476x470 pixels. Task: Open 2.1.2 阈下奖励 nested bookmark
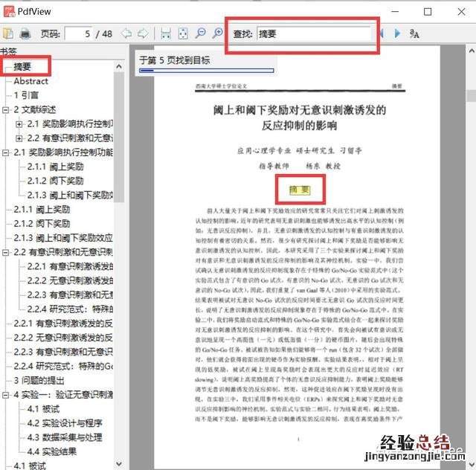click(x=55, y=181)
